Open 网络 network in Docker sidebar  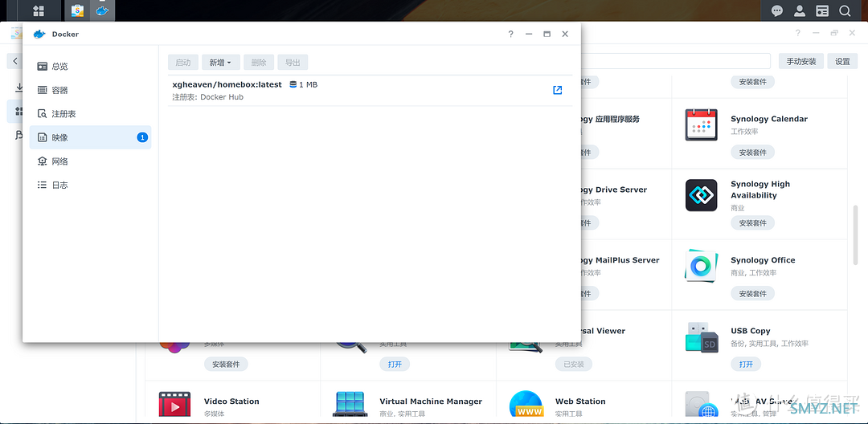point(90,161)
